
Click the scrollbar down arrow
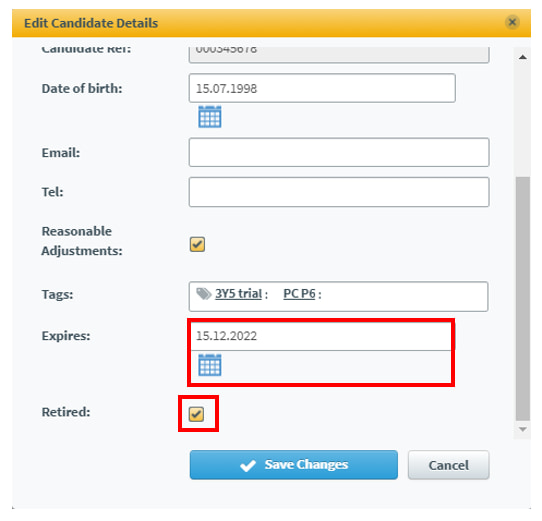click(x=523, y=429)
